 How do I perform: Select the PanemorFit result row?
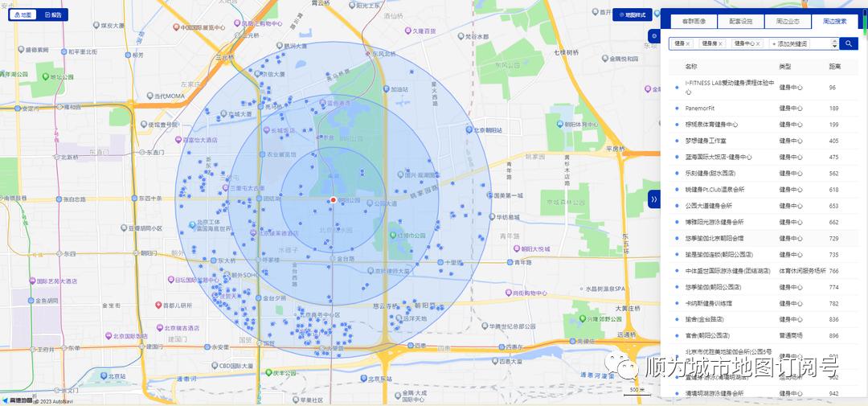[764, 108]
